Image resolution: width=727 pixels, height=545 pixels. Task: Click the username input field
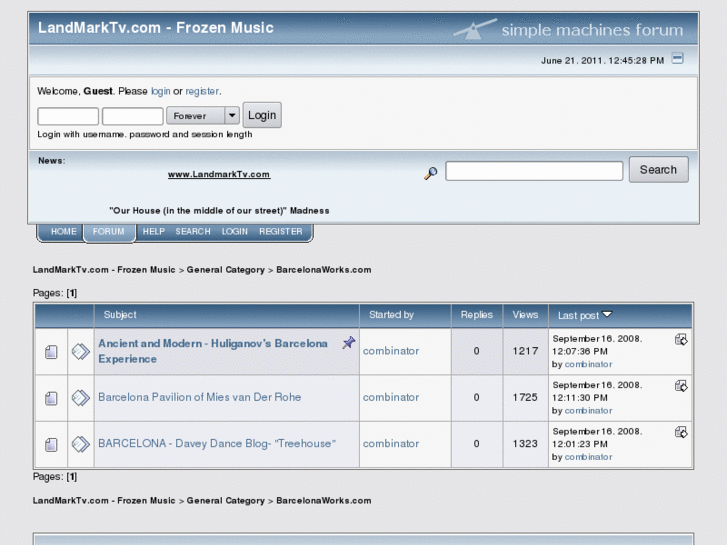[68, 116]
